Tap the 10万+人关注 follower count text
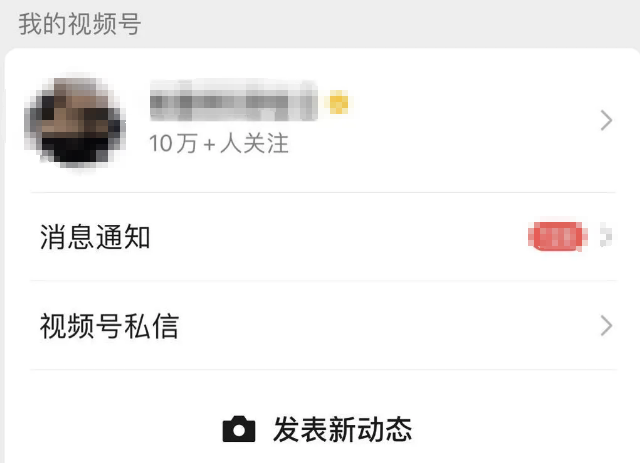The width and height of the screenshot is (640, 463). [219, 143]
